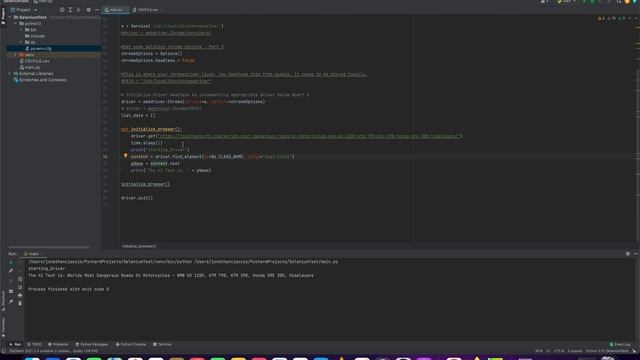Open the URL inside driver.get call
640x360 pixels.
tap(309, 136)
